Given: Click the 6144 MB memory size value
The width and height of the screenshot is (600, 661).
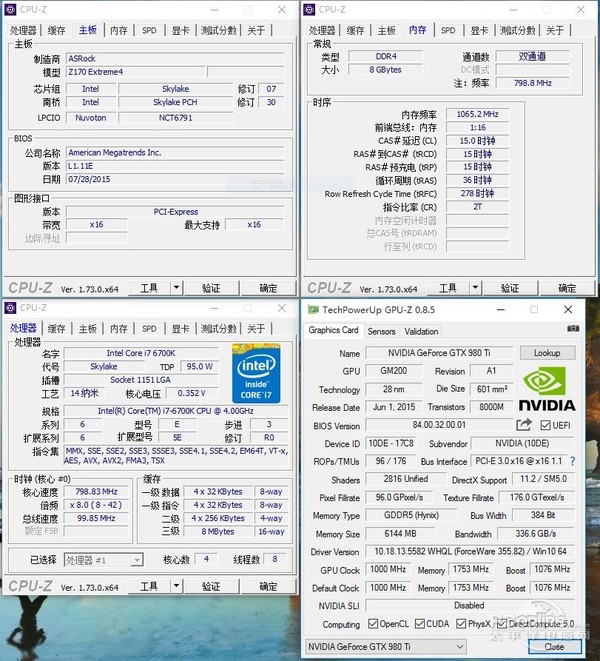Looking at the screenshot, I should click(400, 534).
